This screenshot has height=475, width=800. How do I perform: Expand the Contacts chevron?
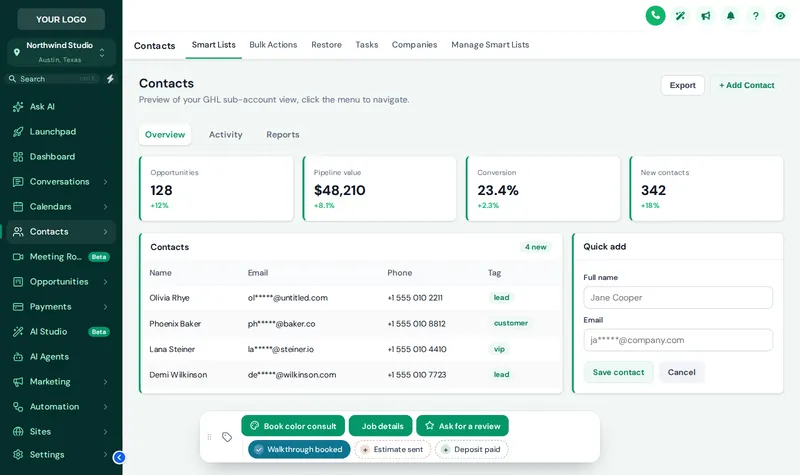[x=105, y=232]
